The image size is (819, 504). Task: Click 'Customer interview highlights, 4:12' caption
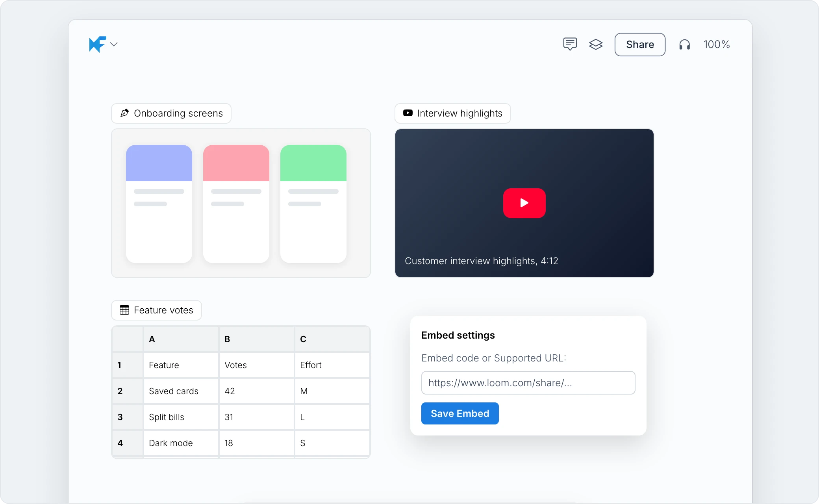481,261
